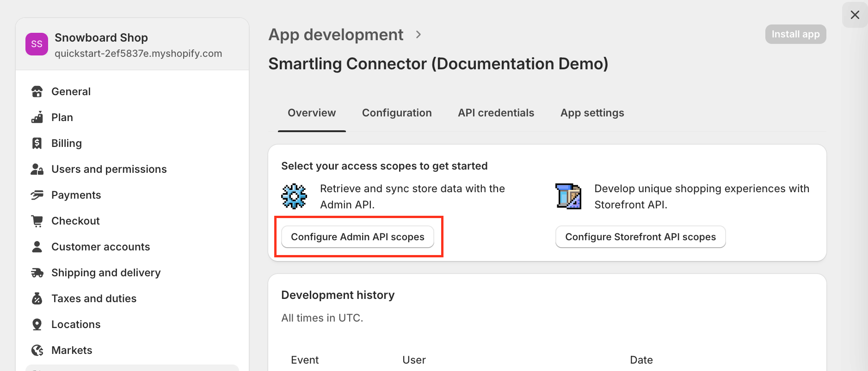
Task: Click the Shipping and delivery truck icon
Action: pos(37,273)
